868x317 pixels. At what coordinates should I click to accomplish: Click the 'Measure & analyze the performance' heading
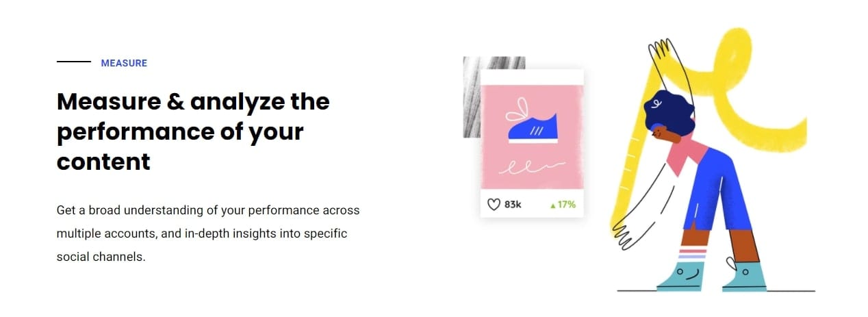193,132
